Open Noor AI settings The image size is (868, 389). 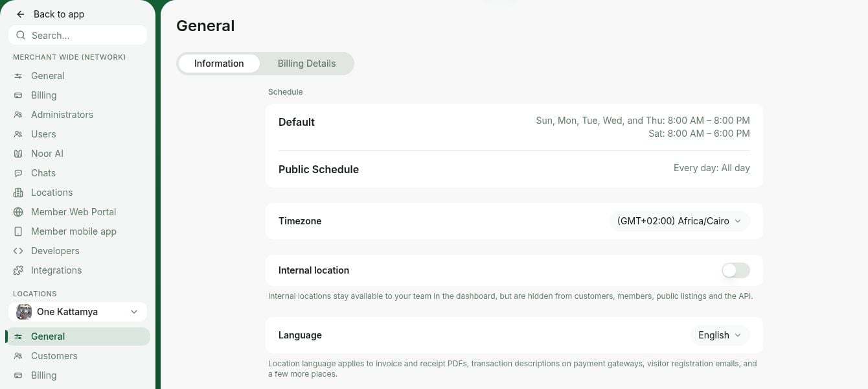[78, 154]
